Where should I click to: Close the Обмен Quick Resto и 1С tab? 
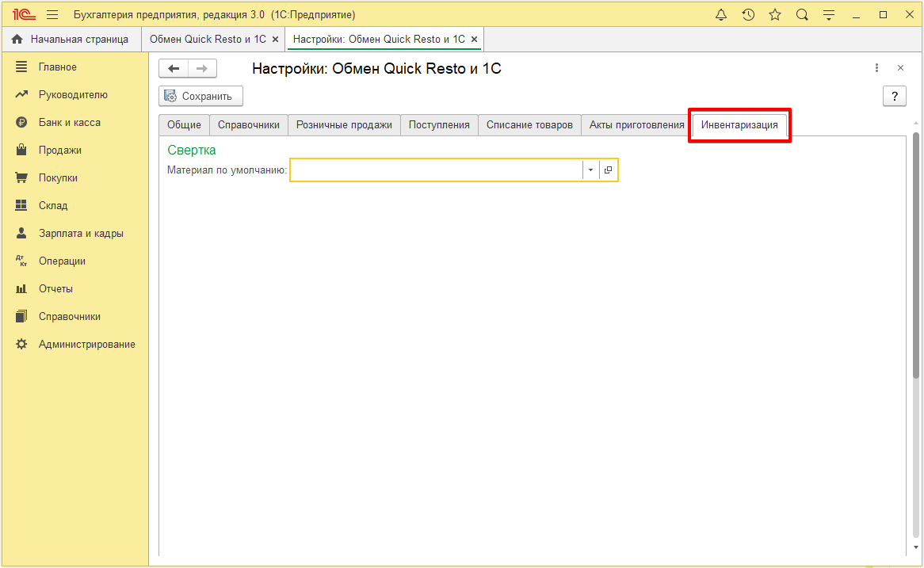pyautogui.click(x=275, y=40)
